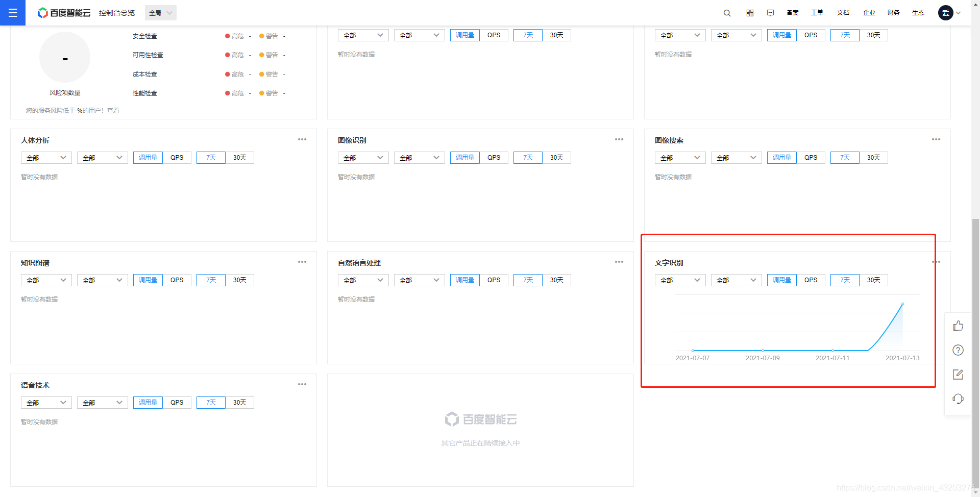This screenshot has width=980, height=497.
Task: Click the 性能检查 risk row label
Action: (145, 93)
